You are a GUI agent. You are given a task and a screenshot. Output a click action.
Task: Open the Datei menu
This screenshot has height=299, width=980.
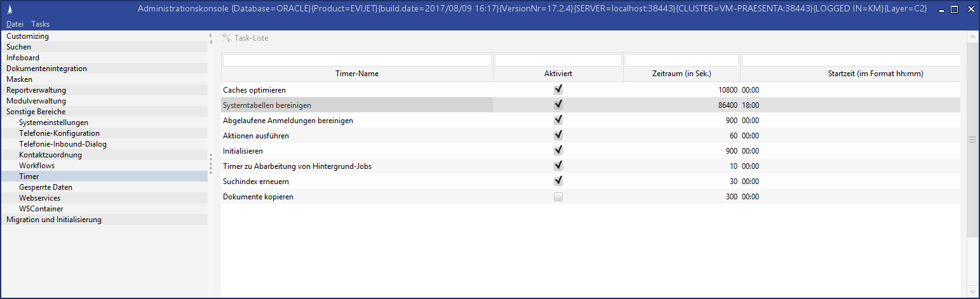(15, 24)
